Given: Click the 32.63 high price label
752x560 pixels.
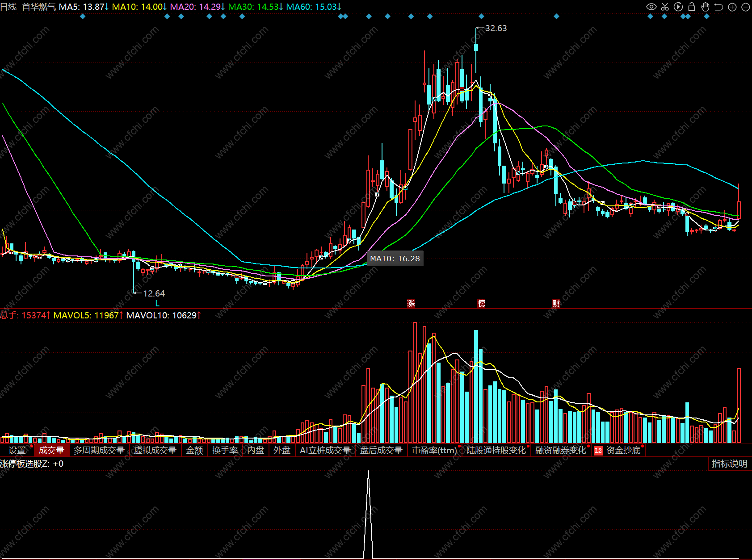Looking at the screenshot, I should click(x=496, y=28).
